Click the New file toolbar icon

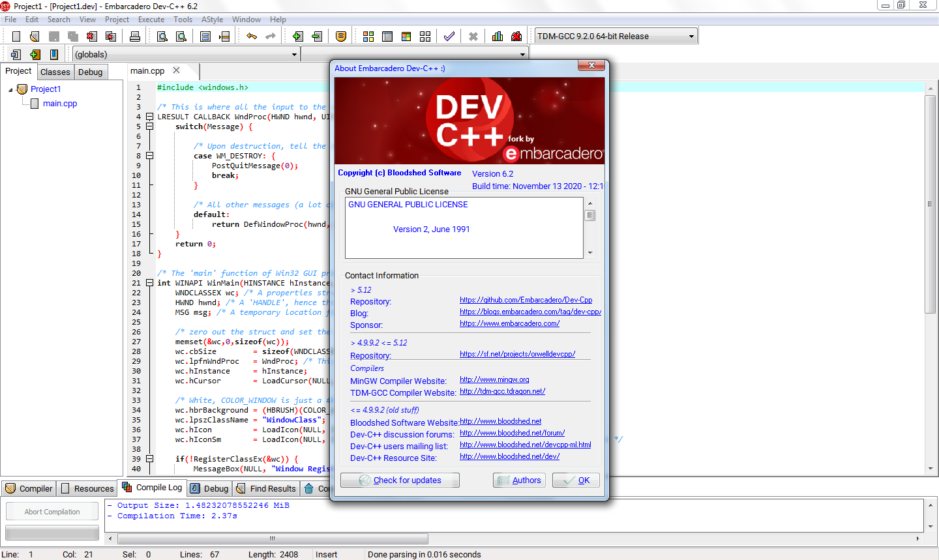click(16, 37)
